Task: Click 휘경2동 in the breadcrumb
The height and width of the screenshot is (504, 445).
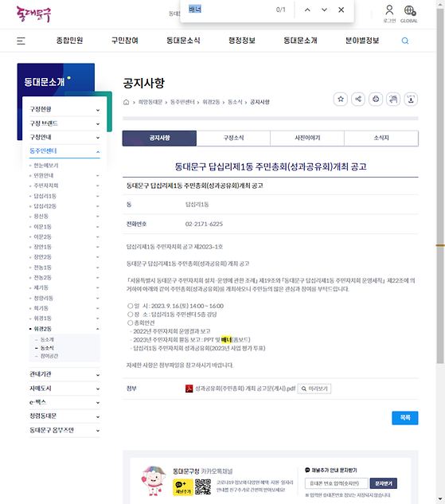Action: pos(211,102)
